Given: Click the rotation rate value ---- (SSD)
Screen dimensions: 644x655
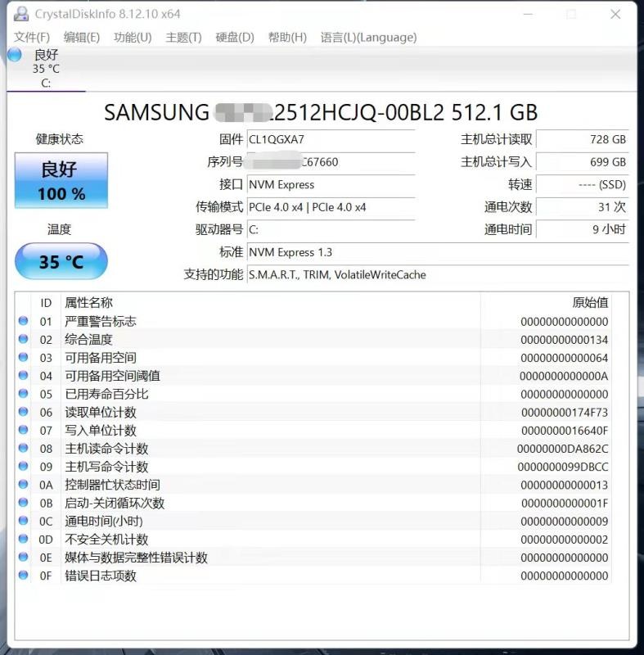Looking at the screenshot, I should (583, 185).
